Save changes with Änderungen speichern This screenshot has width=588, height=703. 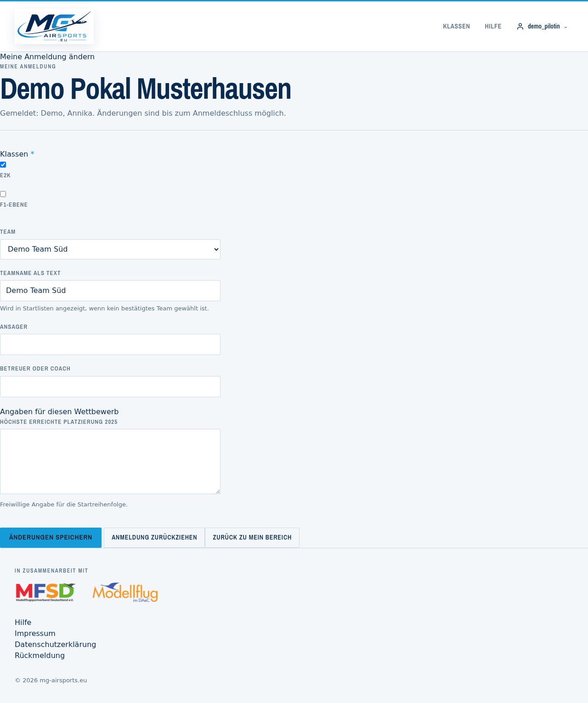click(51, 538)
